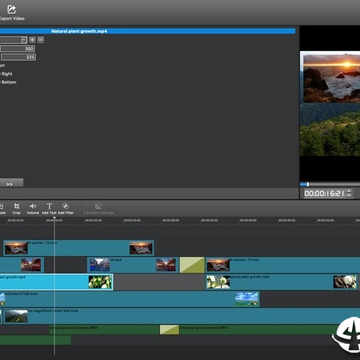Select the highlighted plant growth.mp4 clip
The image size is (360, 360).
click(56, 282)
